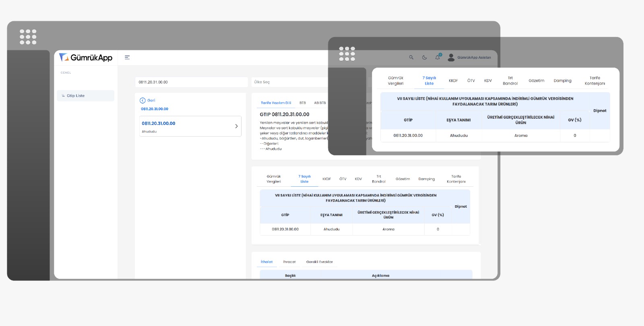Click the user avatar icon near GümrükApp Asistan
The image size is (644, 326).
[451, 58]
